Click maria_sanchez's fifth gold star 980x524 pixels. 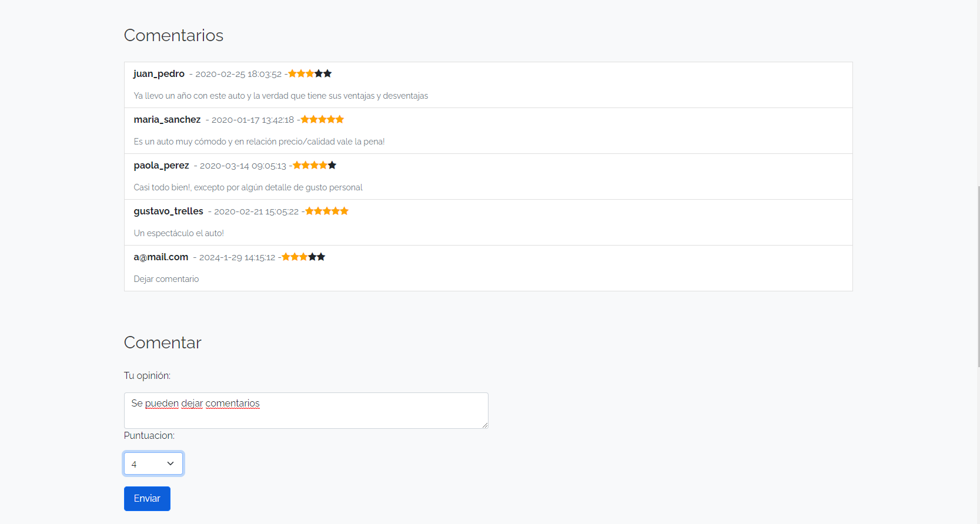coord(340,119)
